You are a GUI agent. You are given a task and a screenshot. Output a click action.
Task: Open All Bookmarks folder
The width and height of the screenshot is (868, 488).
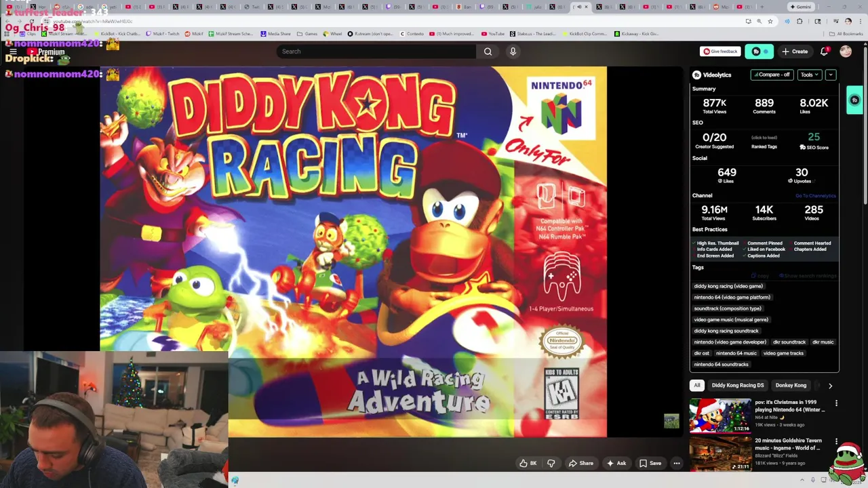click(846, 34)
